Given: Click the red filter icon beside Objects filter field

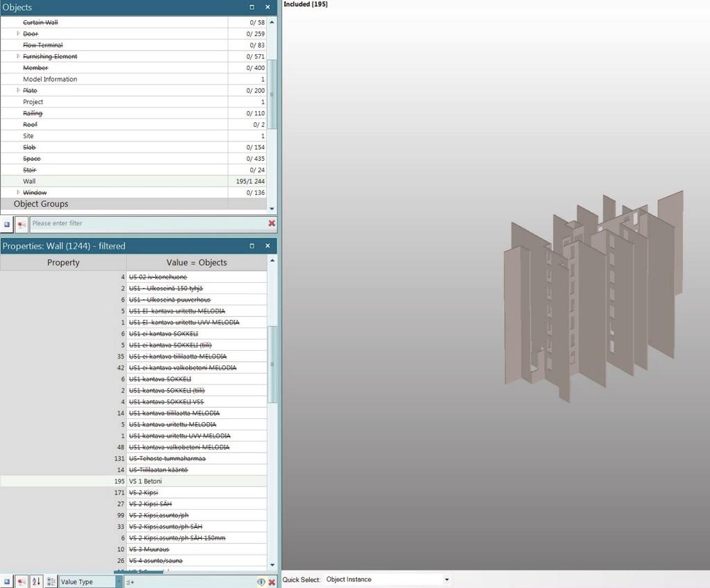Looking at the screenshot, I should click(21, 224).
